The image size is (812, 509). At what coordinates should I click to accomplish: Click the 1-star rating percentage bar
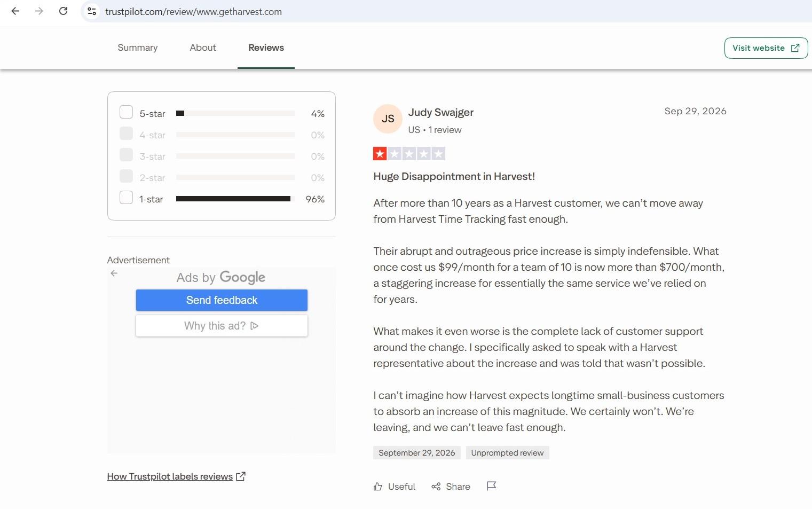point(235,199)
